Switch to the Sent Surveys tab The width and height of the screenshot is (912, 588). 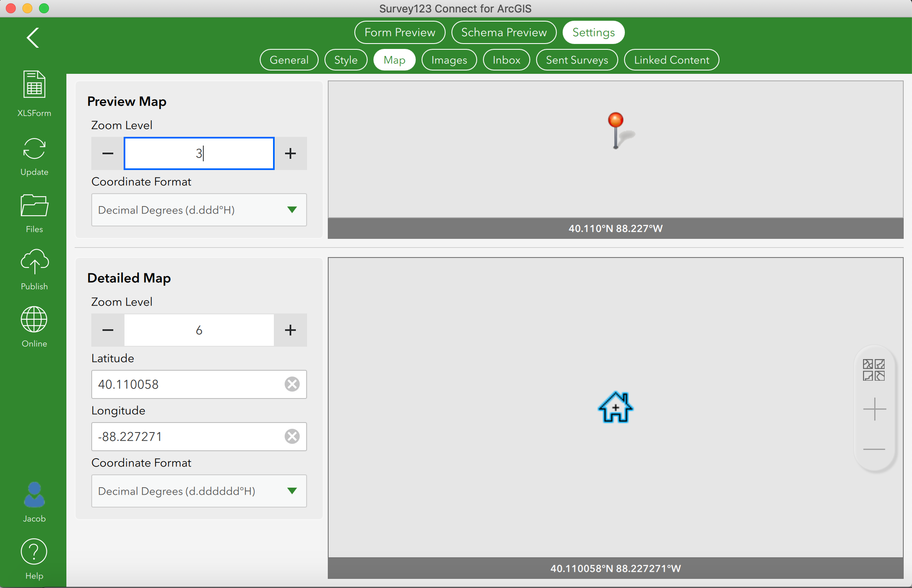577,60
